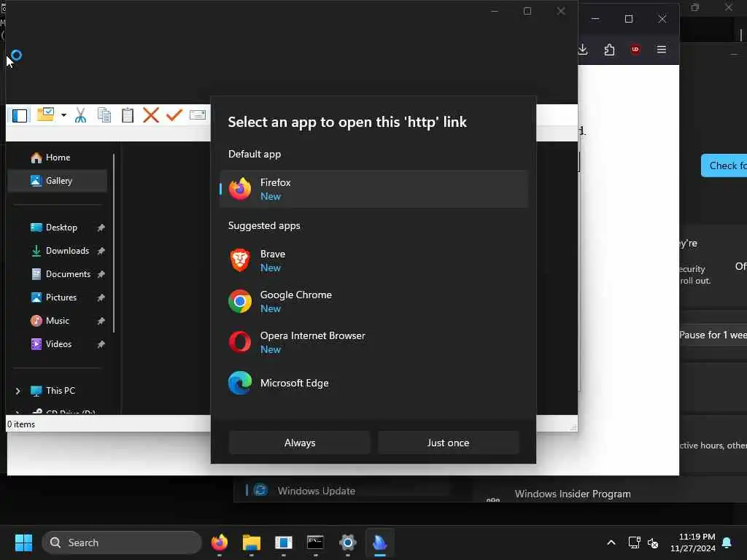
Task: Click the Cut scissors icon in toolbar
Action: (80, 115)
